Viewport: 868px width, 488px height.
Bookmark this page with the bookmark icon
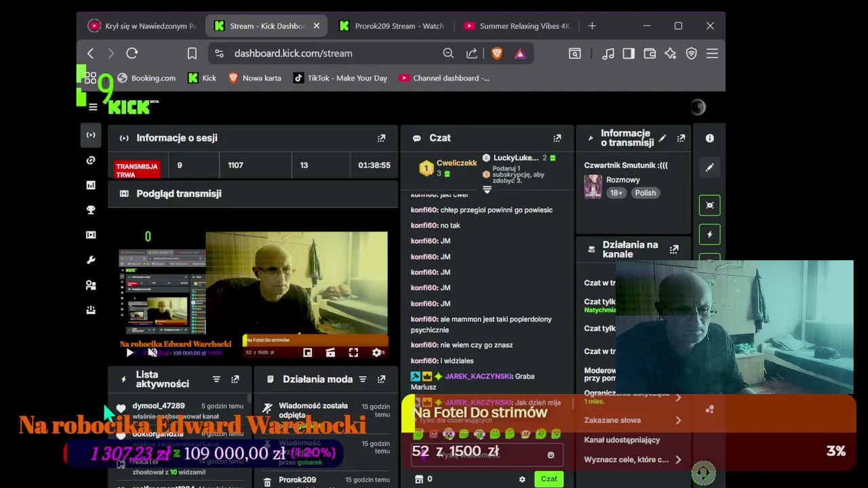click(x=192, y=54)
